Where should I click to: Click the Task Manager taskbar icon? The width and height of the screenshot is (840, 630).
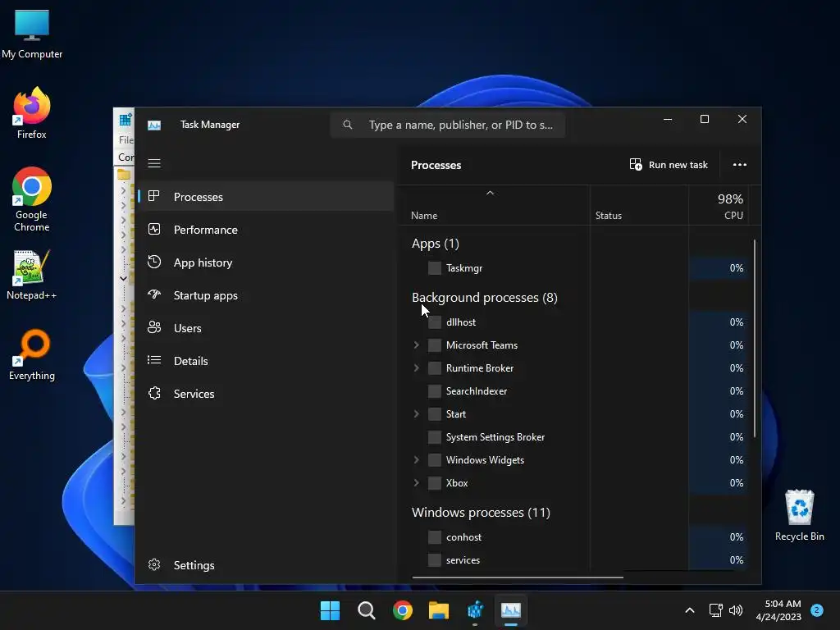(x=510, y=610)
